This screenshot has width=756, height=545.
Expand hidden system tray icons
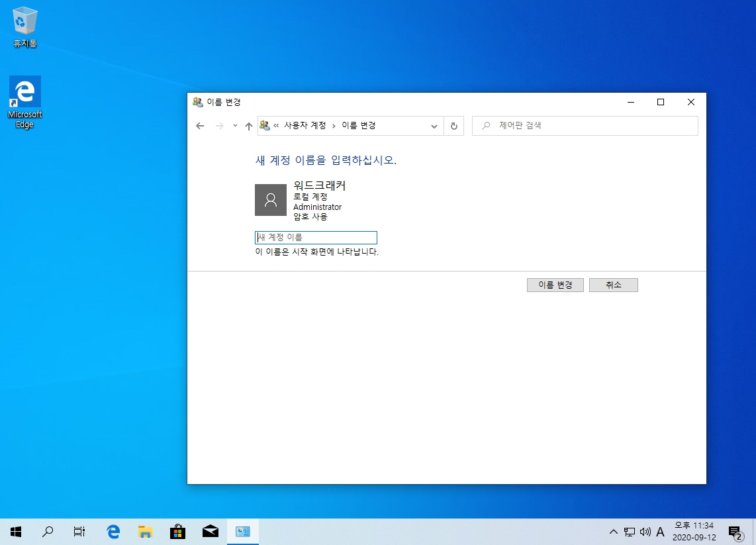[613, 532]
